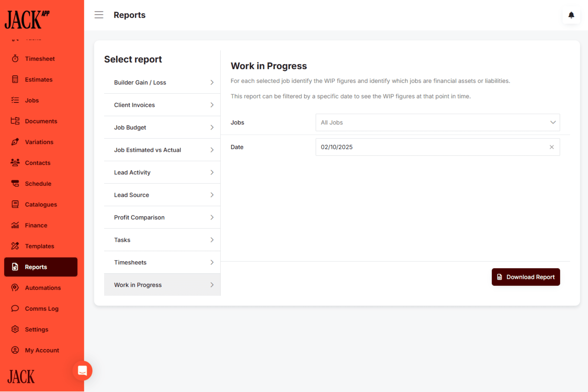This screenshot has width=588, height=392.
Task: Select Lead Activity report
Action: (132, 172)
